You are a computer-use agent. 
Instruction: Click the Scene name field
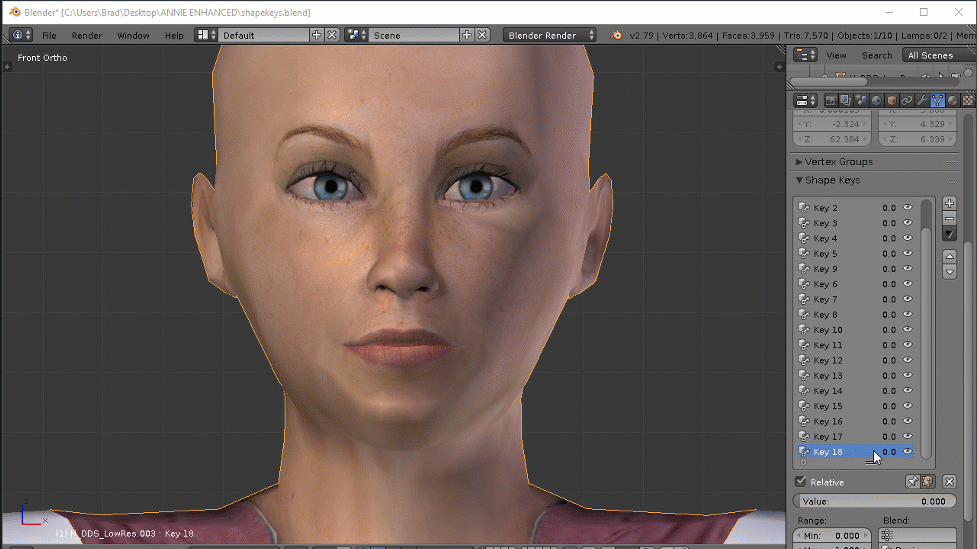414,35
